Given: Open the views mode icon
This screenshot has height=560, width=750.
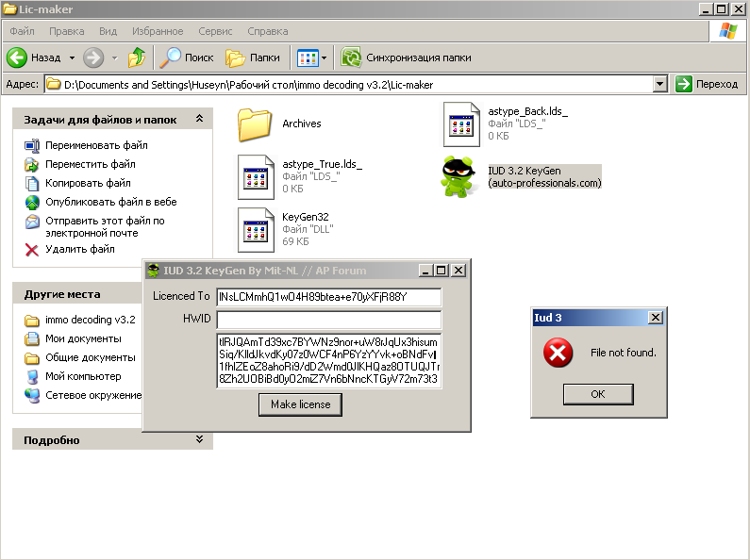Looking at the screenshot, I should point(308,58).
